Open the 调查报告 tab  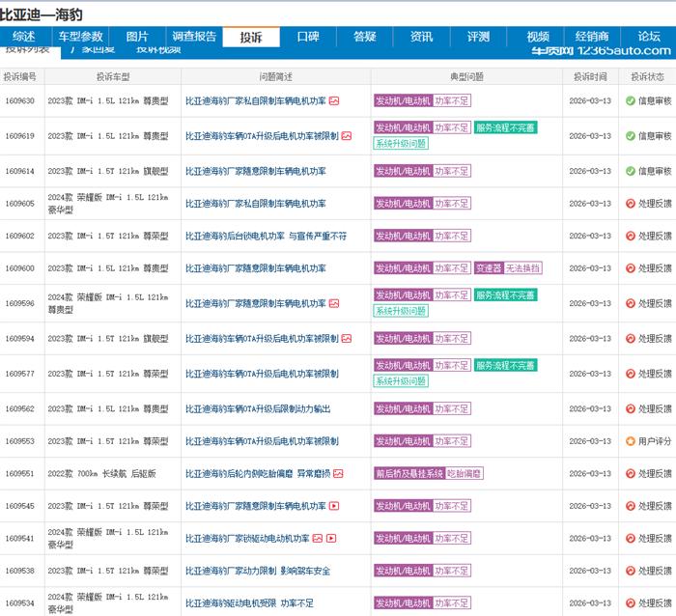pos(195,37)
